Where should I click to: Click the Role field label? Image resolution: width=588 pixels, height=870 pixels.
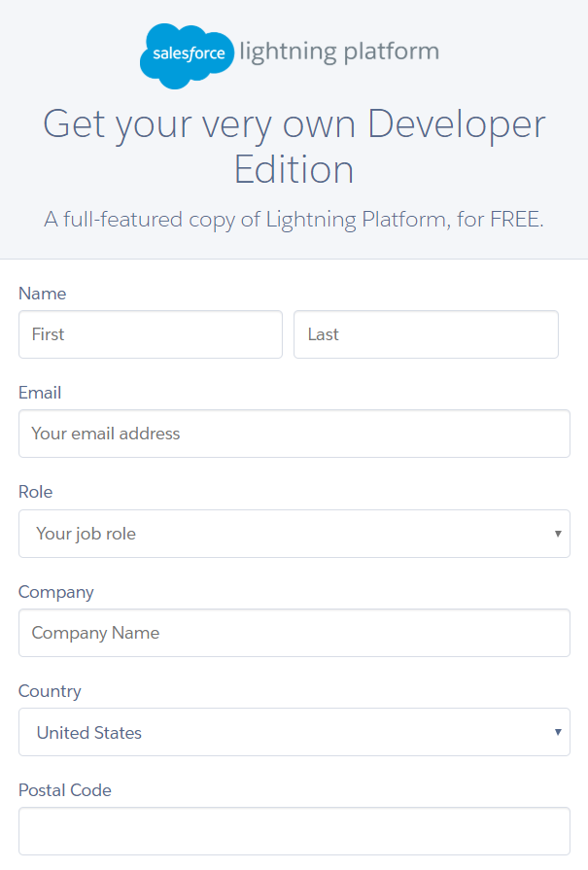(36, 492)
